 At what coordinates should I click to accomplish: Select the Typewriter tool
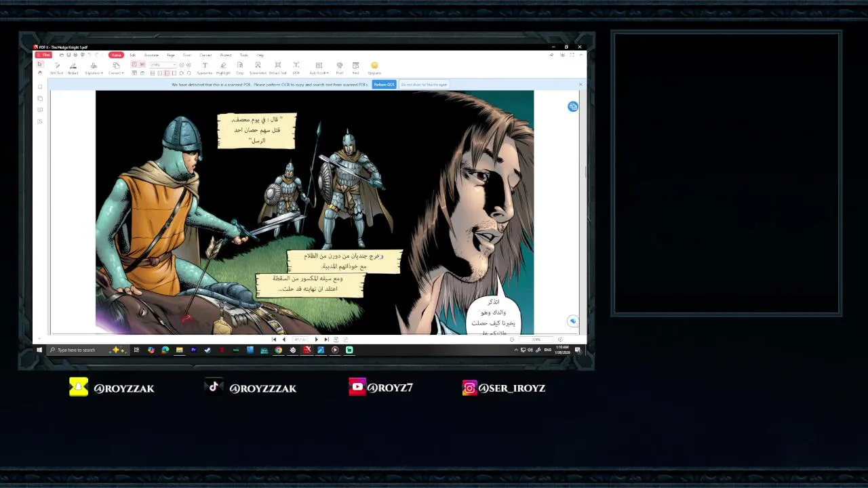(205, 68)
